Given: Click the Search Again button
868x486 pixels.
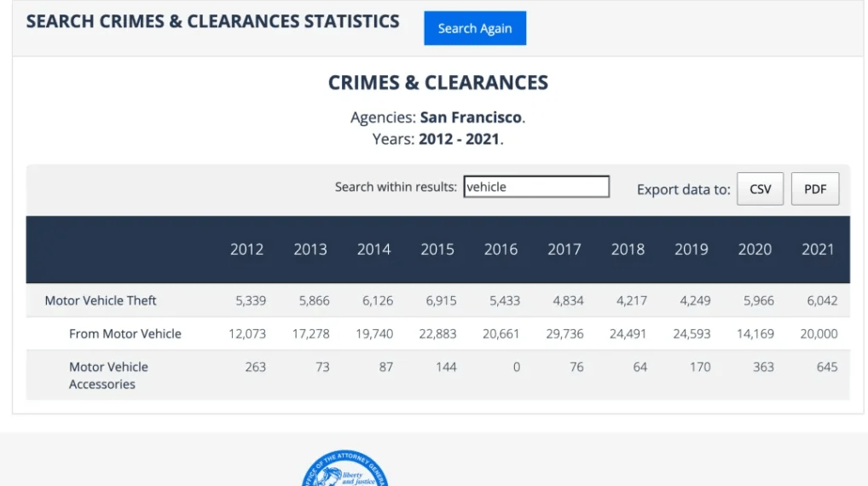Looking at the screenshot, I should [475, 28].
